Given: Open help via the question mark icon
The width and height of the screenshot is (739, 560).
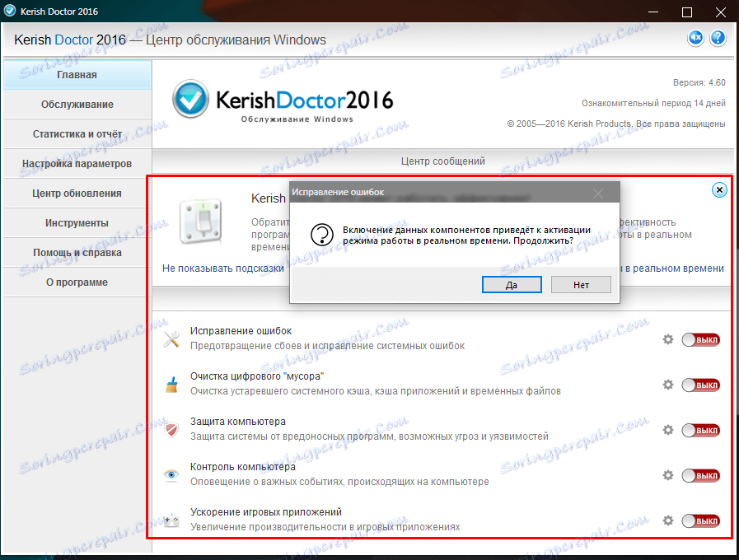Looking at the screenshot, I should [719, 37].
